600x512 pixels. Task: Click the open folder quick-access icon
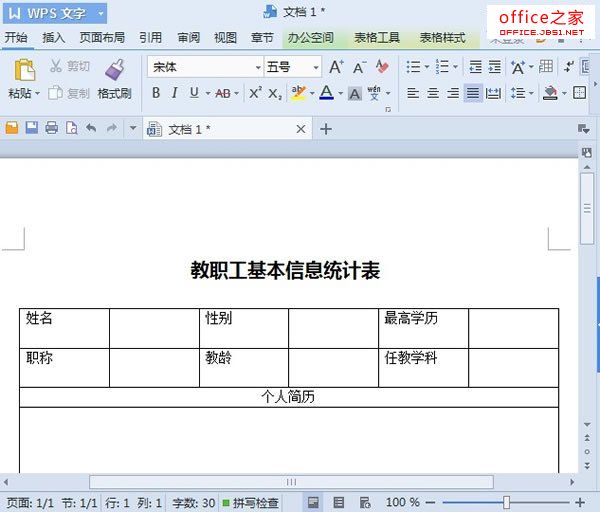(x=12, y=128)
